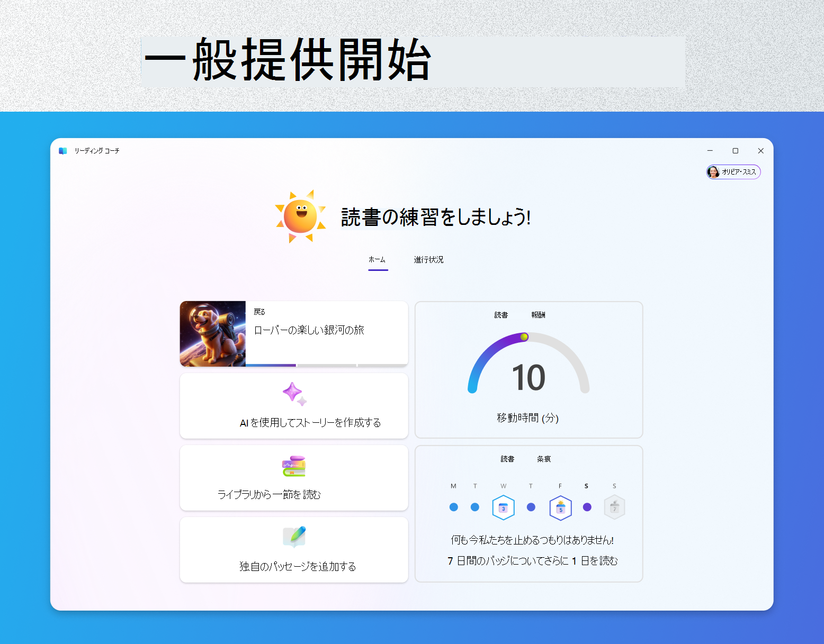This screenshot has height=644, width=824.
Task: Maximize the Reading Coach window
Action: [736, 151]
